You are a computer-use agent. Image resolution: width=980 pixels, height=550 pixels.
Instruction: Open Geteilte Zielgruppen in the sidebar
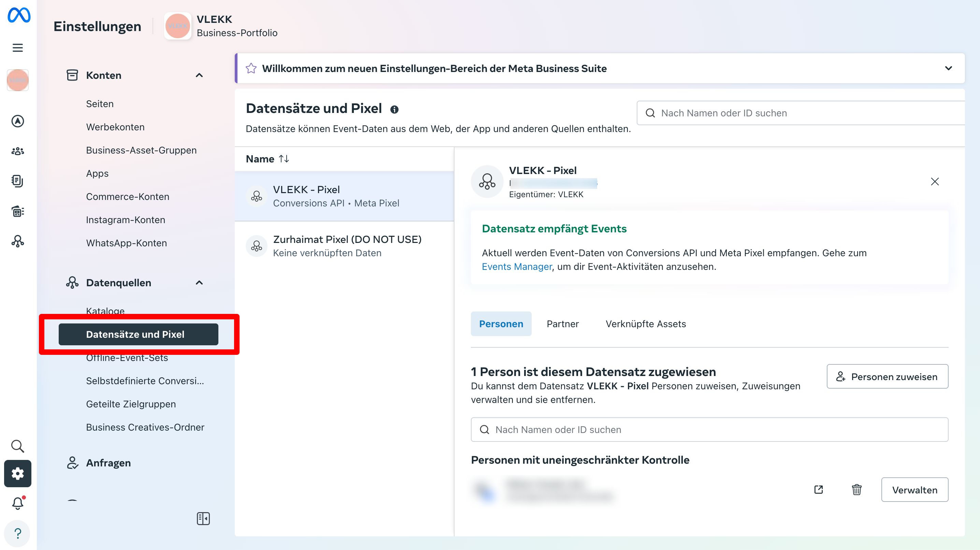[131, 404]
